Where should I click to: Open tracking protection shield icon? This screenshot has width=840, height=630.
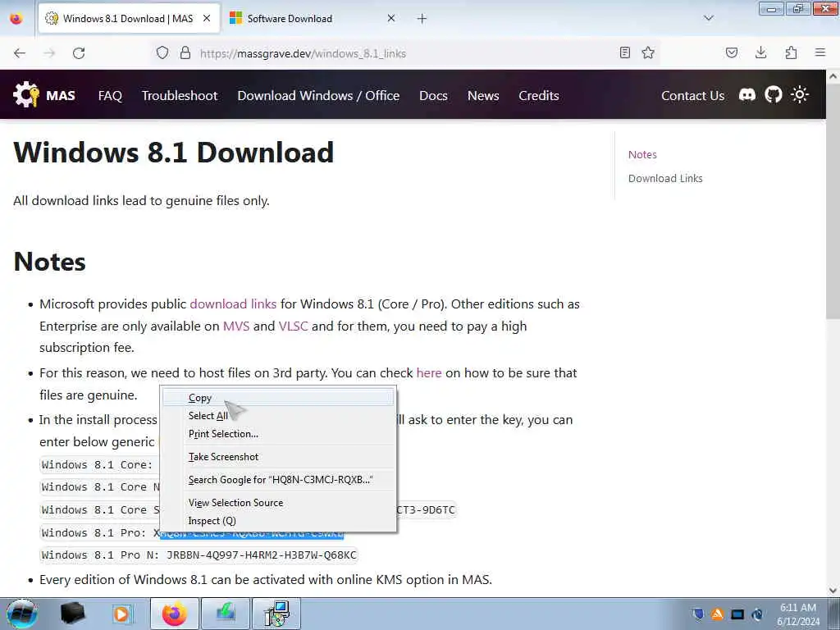pyautogui.click(x=162, y=52)
